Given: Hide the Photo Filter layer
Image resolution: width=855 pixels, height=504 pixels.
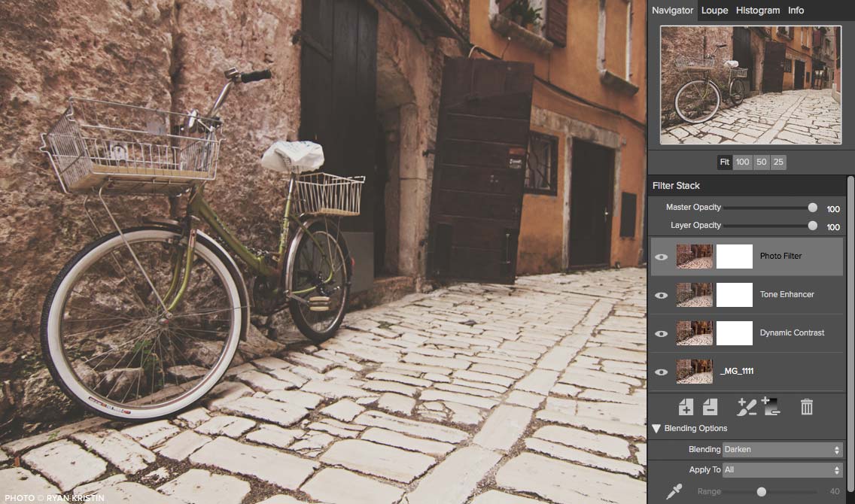Looking at the screenshot, I should (x=662, y=257).
